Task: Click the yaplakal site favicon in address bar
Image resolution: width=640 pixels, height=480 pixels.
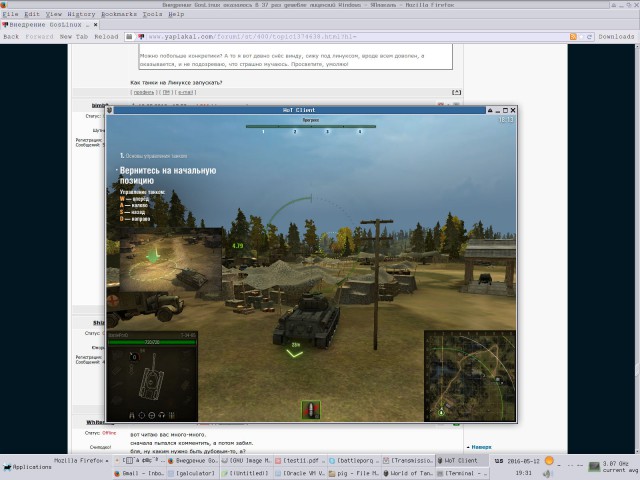Action: [141, 37]
